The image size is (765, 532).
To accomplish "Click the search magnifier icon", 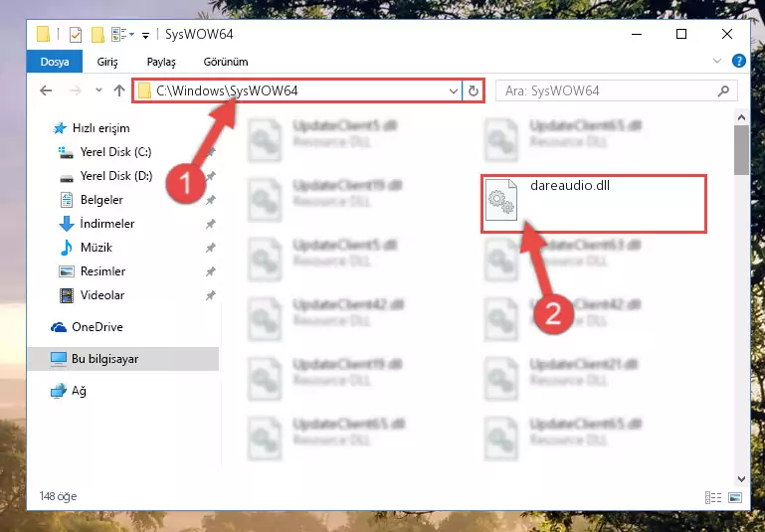I will pyautogui.click(x=724, y=90).
